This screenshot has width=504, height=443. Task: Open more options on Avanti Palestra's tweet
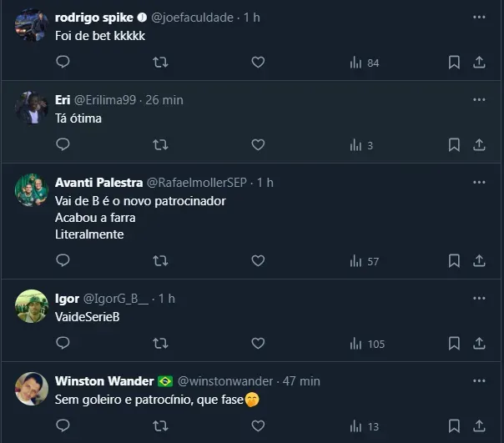[x=479, y=183]
